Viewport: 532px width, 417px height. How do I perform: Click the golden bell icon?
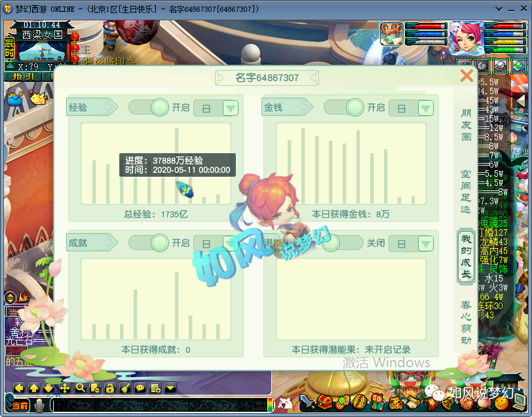[x=448, y=403]
